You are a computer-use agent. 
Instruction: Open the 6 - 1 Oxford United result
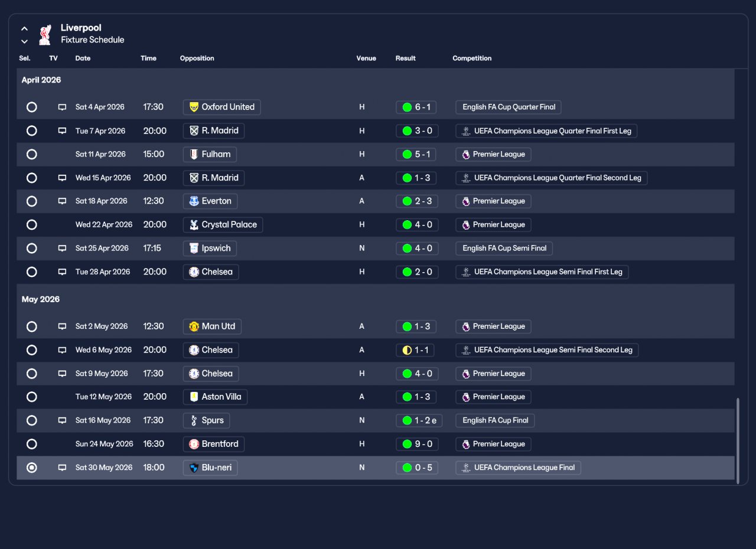417,107
